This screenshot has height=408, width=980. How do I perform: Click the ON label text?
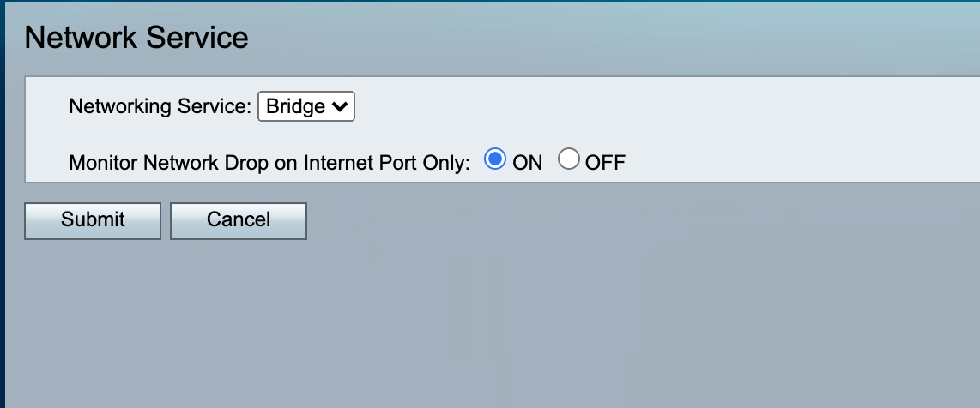(528, 163)
